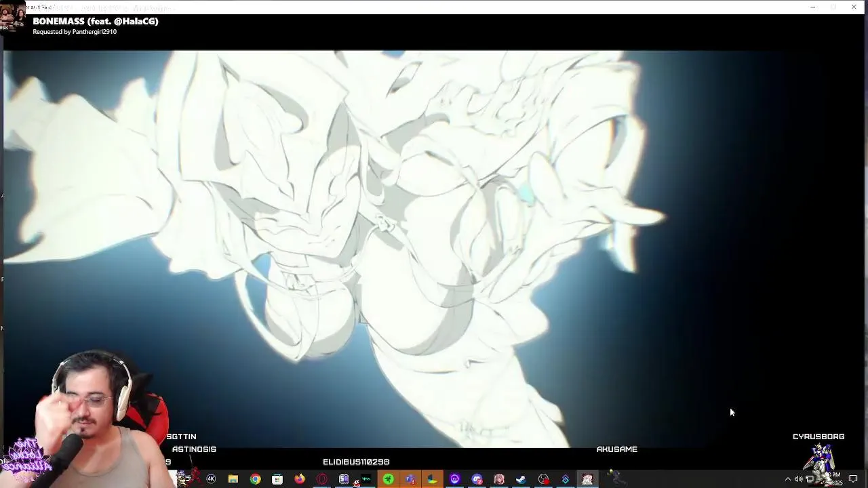The height and width of the screenshot is (488, 868).
Task: Open Microsoft Teams from the taskbar
Action: coord(410,479)
